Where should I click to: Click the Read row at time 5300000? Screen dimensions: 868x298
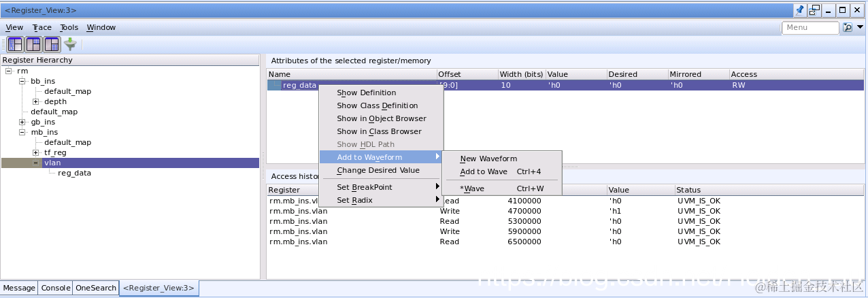[565, 221]
